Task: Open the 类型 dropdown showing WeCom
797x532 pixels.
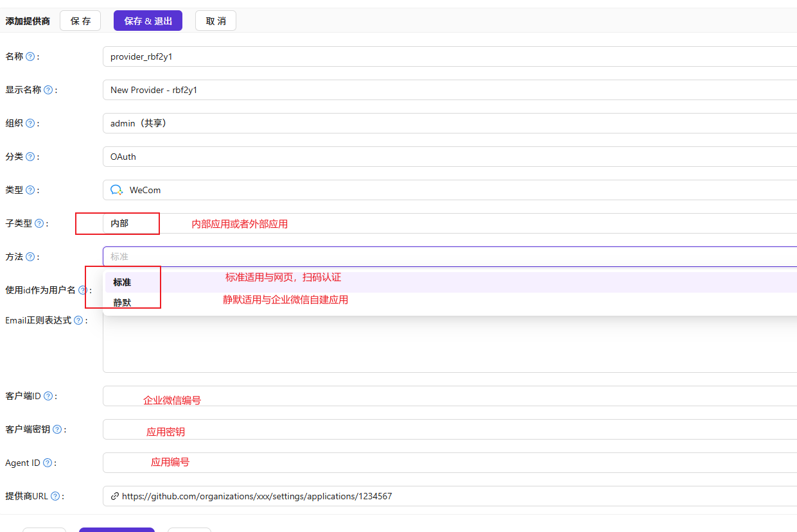Action: [x=450, y=190]
